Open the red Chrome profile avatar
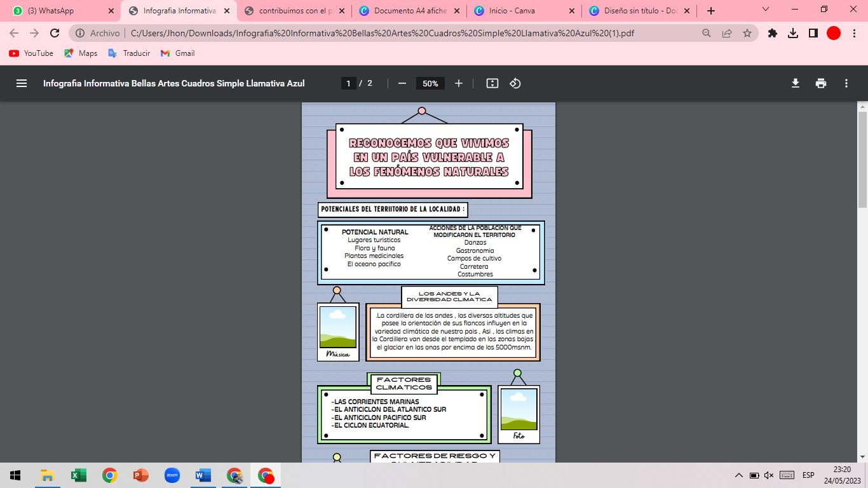Image resolution: width=868 pixels, height=488 pixels. click(834, 33)
